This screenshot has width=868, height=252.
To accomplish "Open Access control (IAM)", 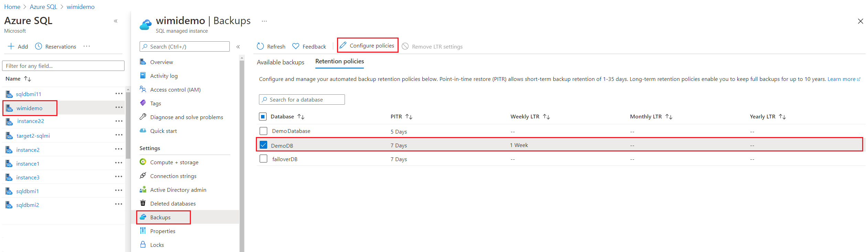I will click(x=175, y=90).
